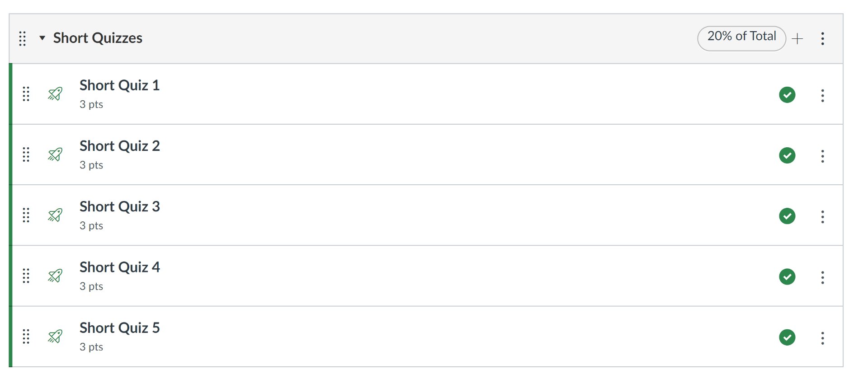The image size is (868, 388).
Task: Open the Short Quiz 3 link
Action: pos(120,206)
